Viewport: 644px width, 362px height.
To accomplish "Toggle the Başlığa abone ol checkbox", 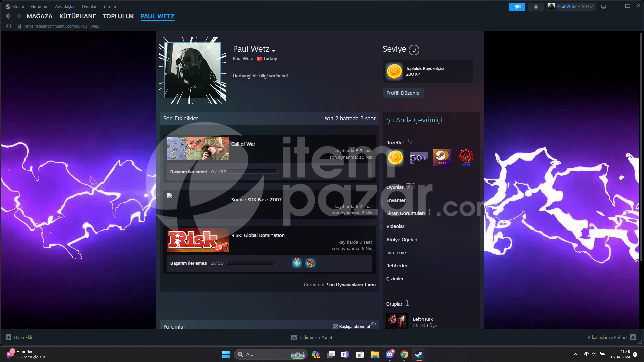I will (335, 326).
